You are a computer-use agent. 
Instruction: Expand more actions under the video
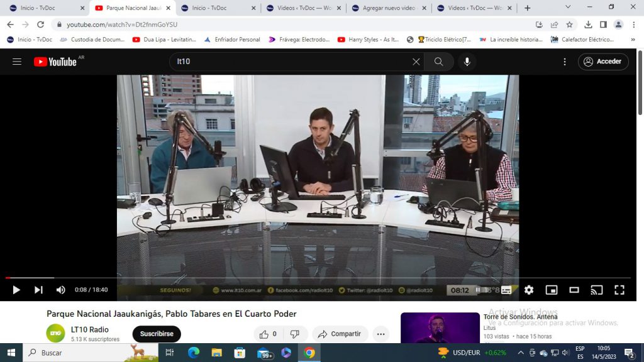tap(380, 334)
